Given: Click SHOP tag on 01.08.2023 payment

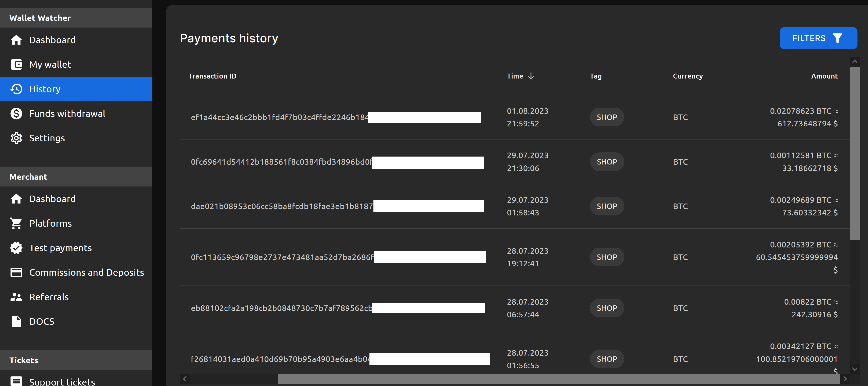Looking at the screenshot, I should click(607, 117).
